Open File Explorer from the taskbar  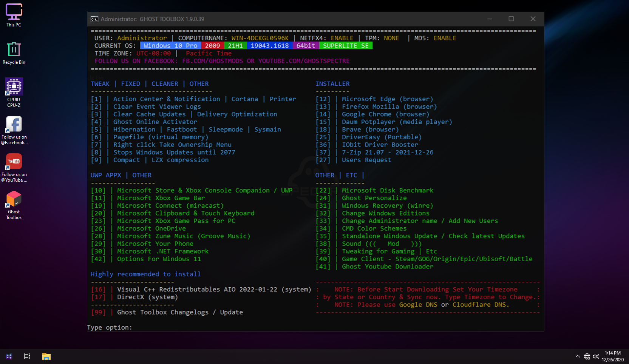(46, 356)
